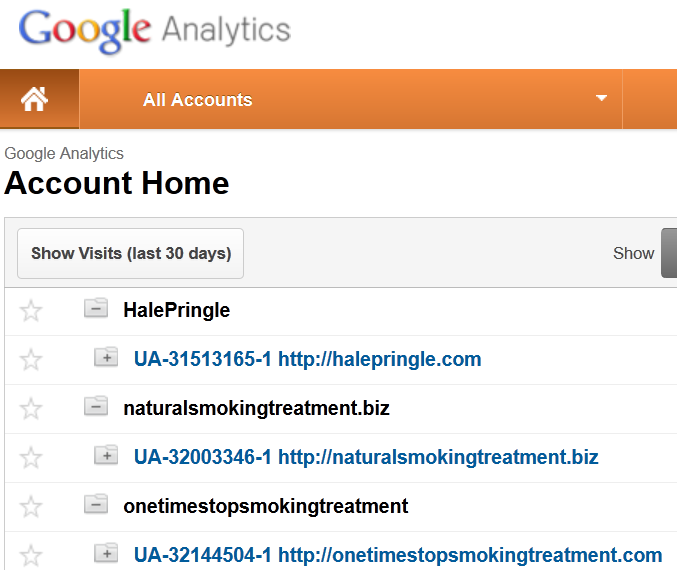The image size is (677, 570).
Task: Open the http://naturalsmokingtreatment.biz property link
Action: click(438, 457)
